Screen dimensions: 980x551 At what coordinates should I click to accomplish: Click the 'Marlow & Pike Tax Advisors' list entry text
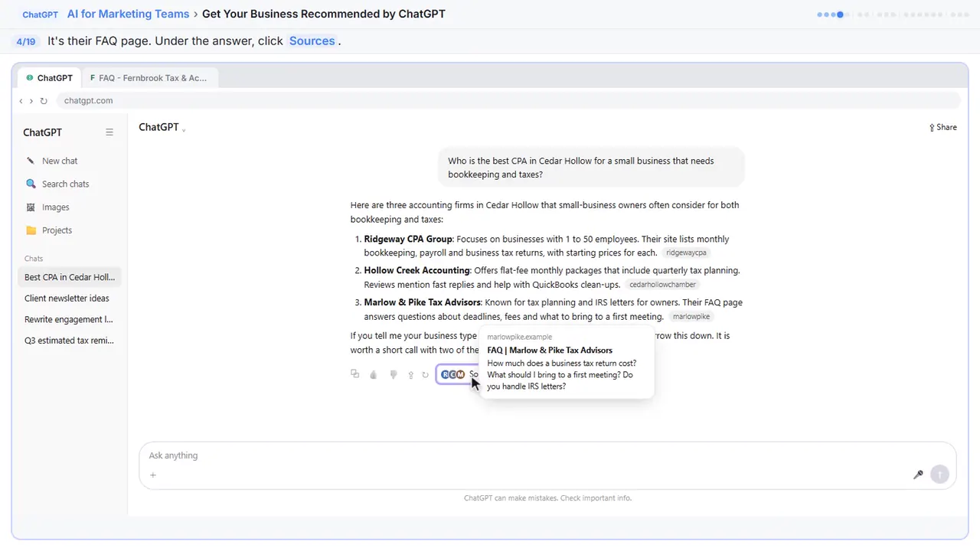point(423,303)
